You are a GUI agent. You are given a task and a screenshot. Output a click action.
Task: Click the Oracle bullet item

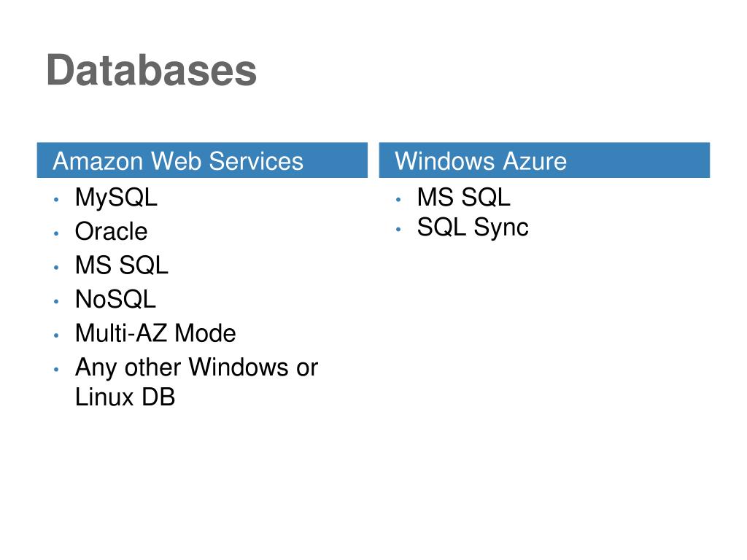click(x=111, y=231)
